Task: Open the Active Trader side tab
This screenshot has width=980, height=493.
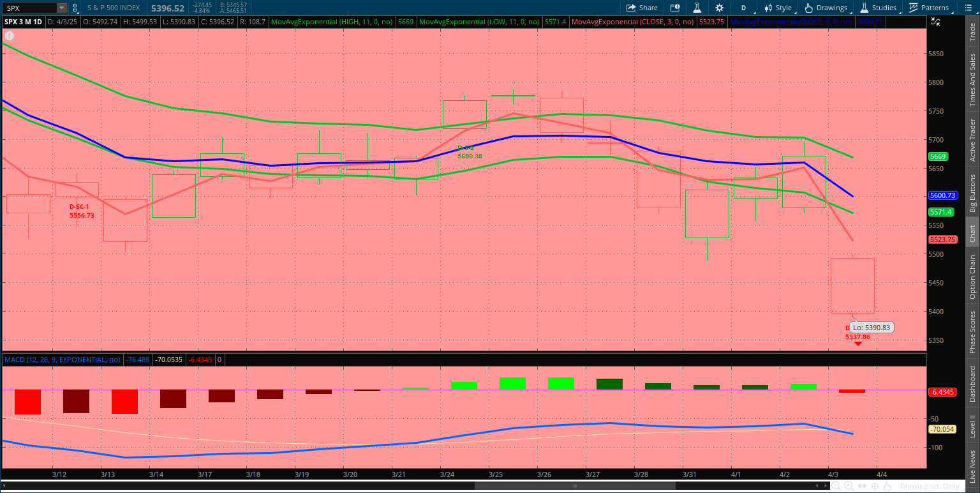Action: tap(972, 140)
